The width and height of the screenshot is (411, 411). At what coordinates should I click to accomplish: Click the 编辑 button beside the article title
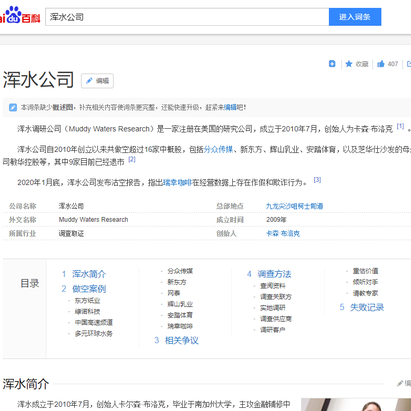point(97,81)
